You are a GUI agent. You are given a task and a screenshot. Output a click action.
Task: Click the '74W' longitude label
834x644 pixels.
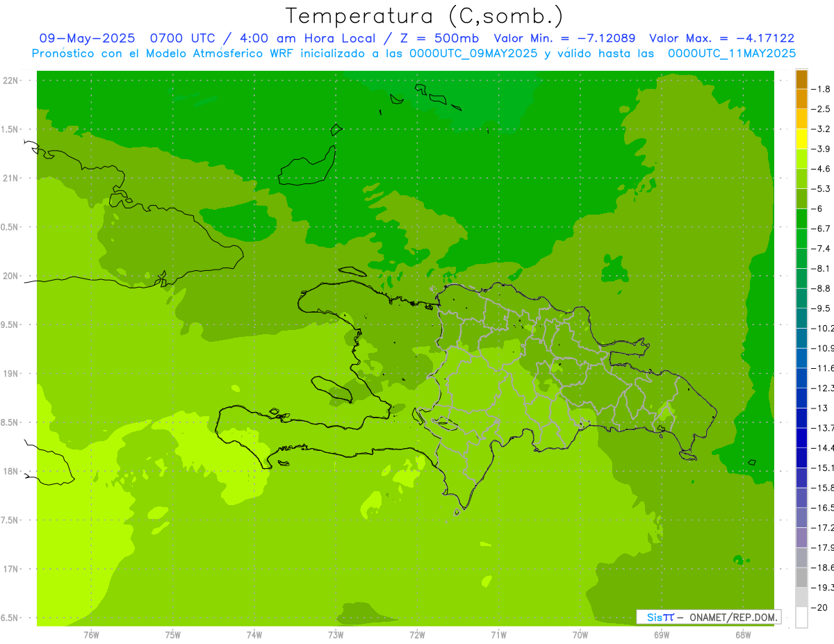[254, 634]
